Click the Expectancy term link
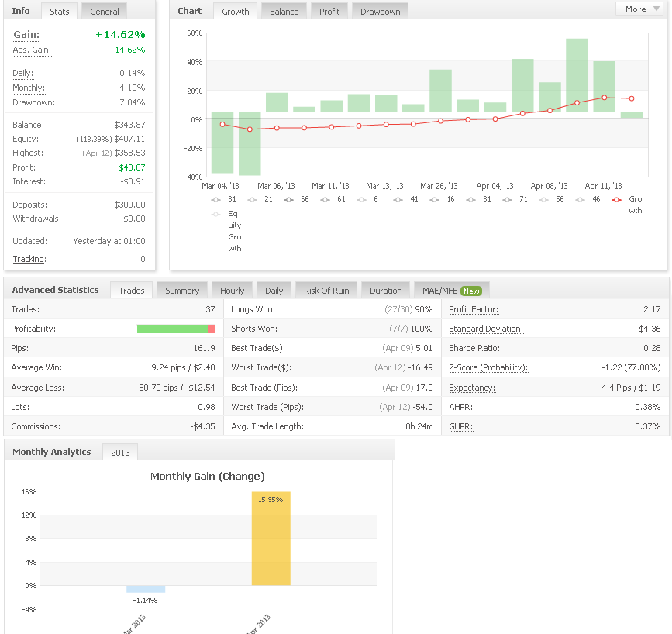This screenshot has width=672, height=634. pos(472,388)
